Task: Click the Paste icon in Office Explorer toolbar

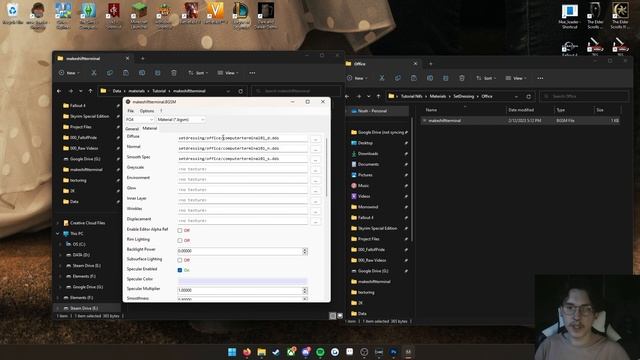Action: pos(413,78)
